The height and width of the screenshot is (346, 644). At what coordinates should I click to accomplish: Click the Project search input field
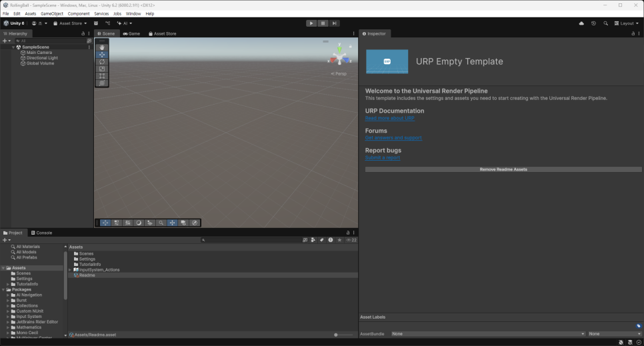coord(251,240)
